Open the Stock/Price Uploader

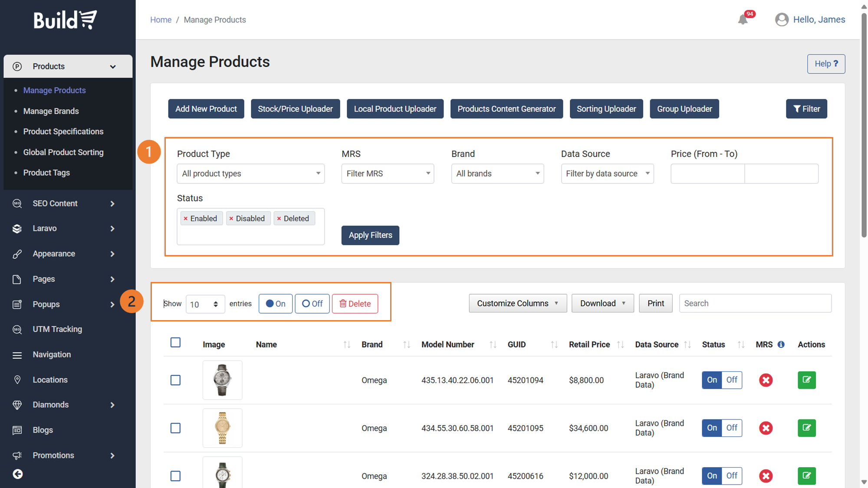click(x=295, y=109)
